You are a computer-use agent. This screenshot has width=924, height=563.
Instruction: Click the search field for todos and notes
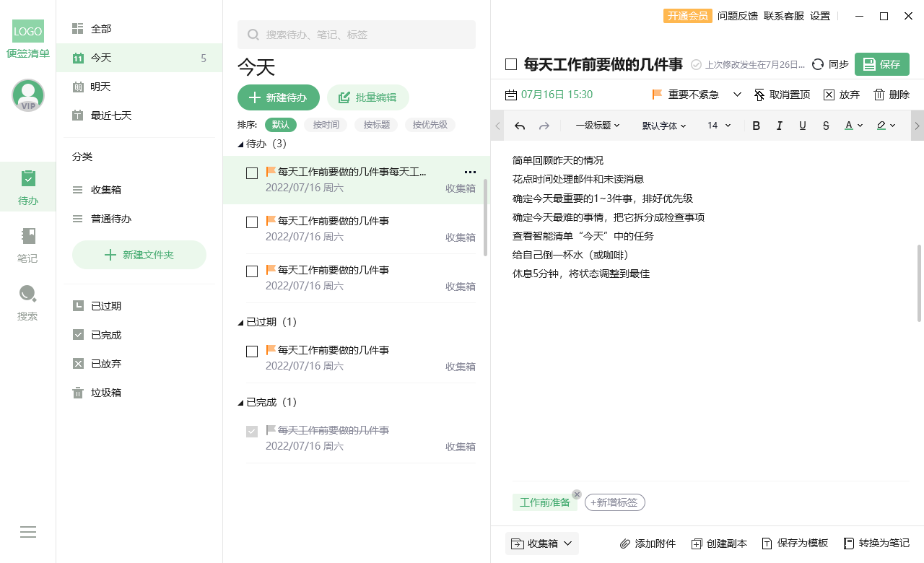[356, 35]
